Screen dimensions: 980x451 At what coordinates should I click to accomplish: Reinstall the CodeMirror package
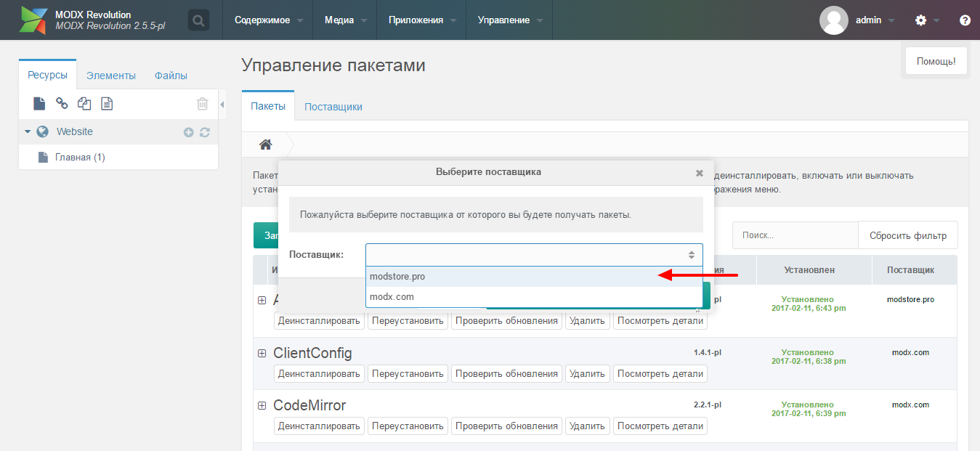click(408, 426)
